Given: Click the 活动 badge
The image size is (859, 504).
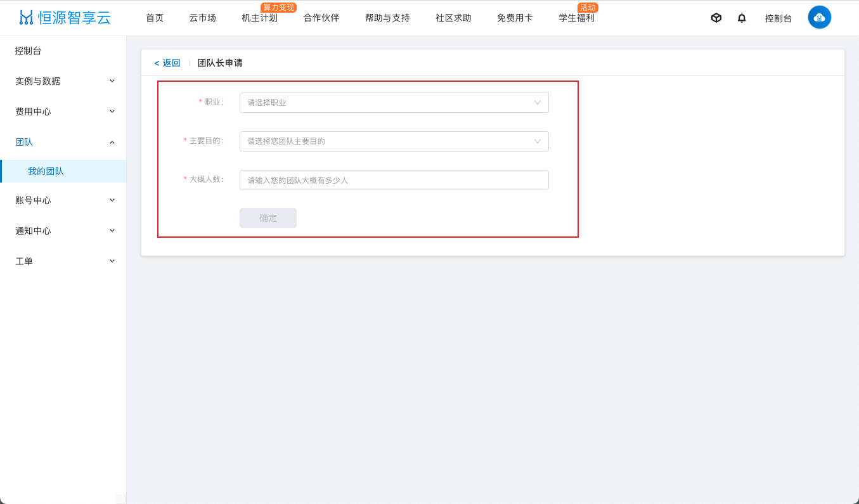Looking at the screenshot, I should pyautogui.click(x=588, y=8).
